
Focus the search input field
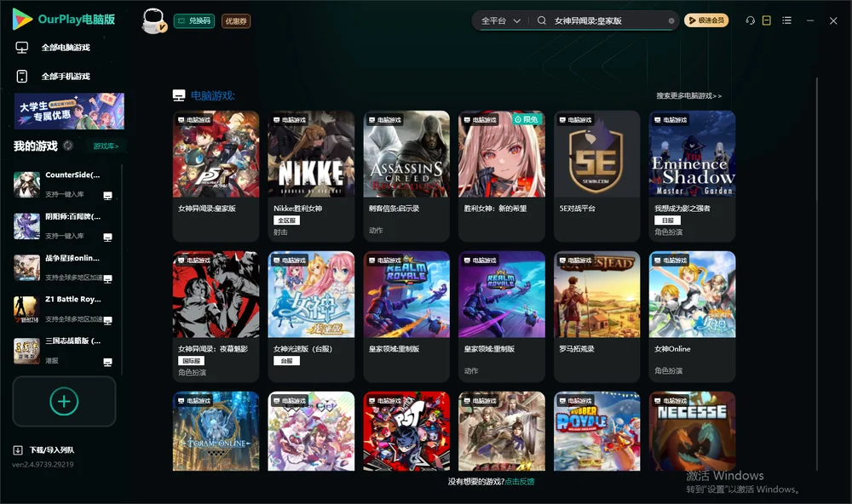(610, 20)
